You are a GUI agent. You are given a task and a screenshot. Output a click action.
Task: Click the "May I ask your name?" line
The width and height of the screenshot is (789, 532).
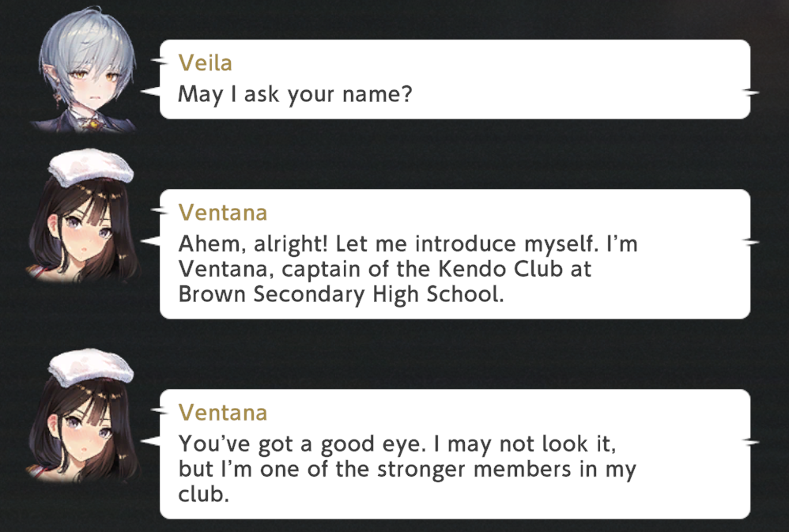tap(295, 94)
